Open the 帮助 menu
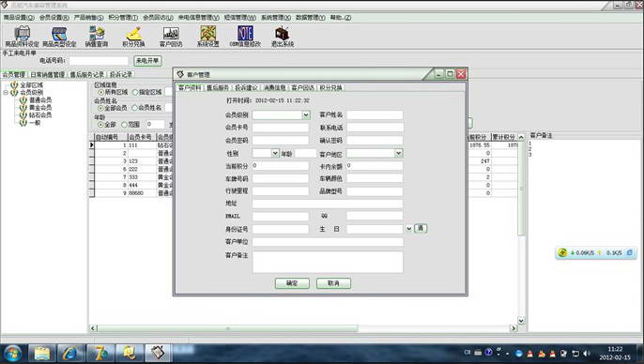Viewport: 644px width, 364px height. click(x=341, y=18)
